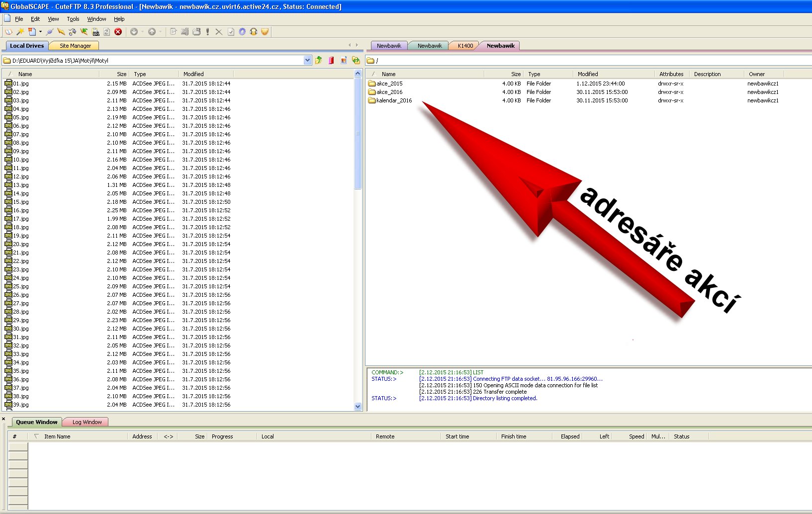Select the purple Newbawik connection tab
The image size is (812, 514).
(x=389, y=46)
